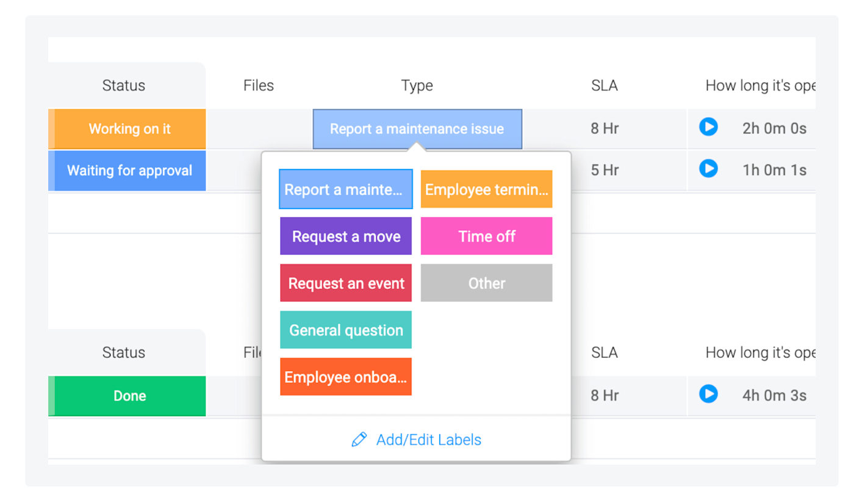Open the 'Waiting for approval' status dropdown
Image resolution: width=854 pixels, height=504 pixels.
point(129,171)
